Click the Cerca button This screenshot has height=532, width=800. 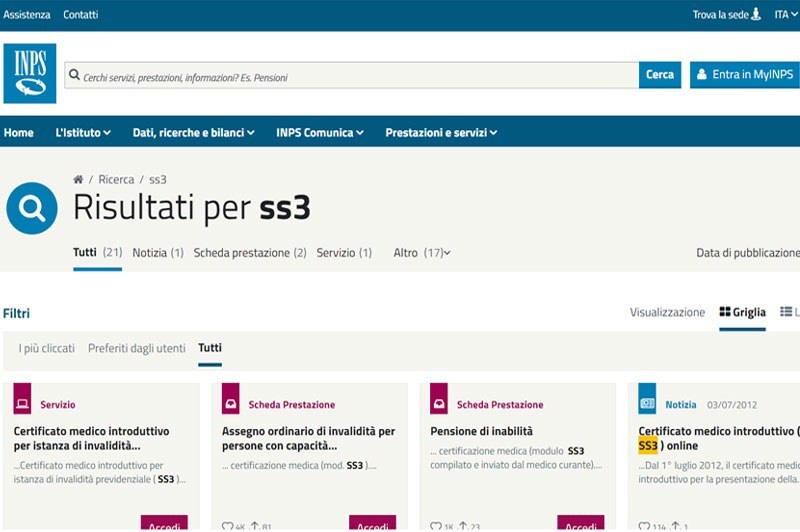click(660, 74)
